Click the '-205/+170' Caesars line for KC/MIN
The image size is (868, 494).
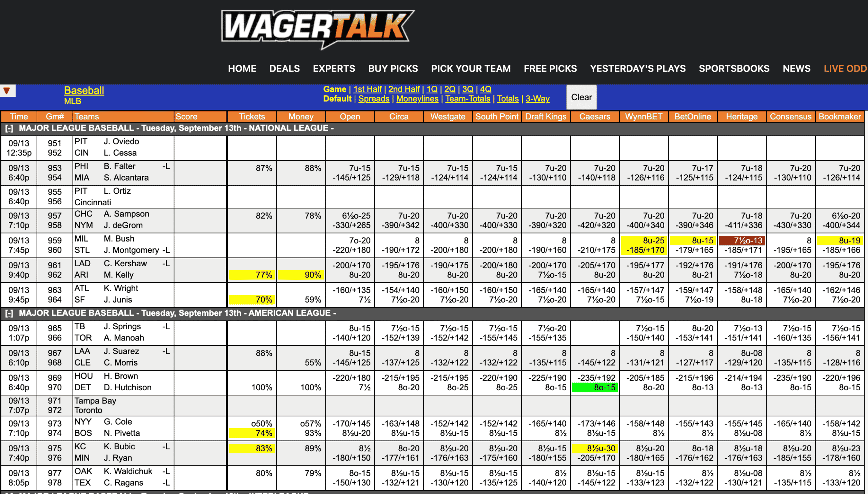point(596,458)
